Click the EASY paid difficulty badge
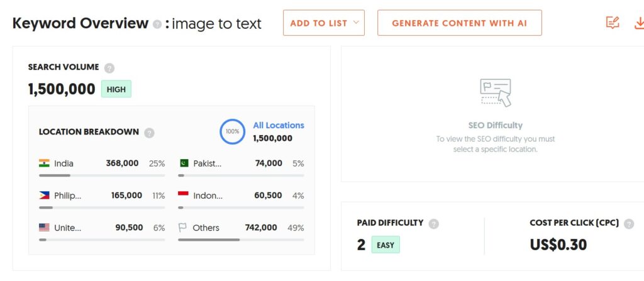Screen dimensions: 644x281 386,245
